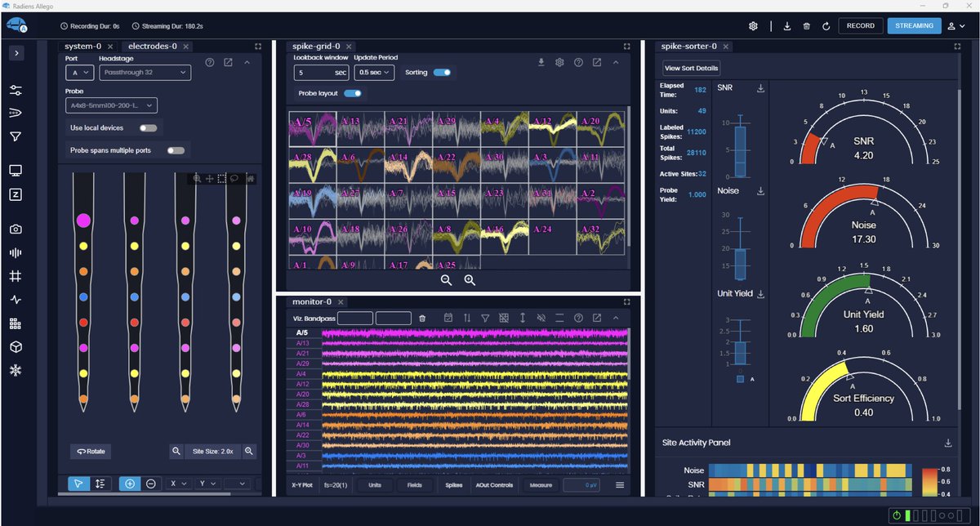Screen dimensions: 980x526
Task: Click the download icon in the top toolbar
Action: 786,25
